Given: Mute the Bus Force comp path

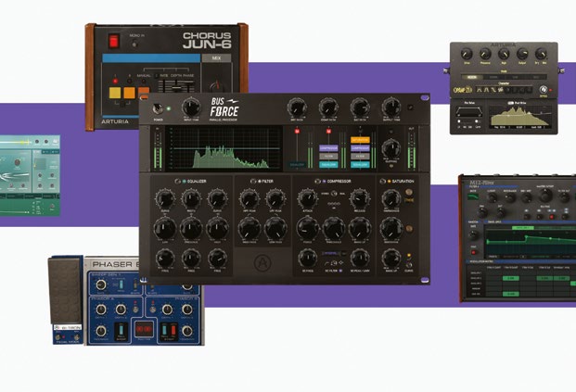Looking at the screenshot, I should tap(328, 131).
